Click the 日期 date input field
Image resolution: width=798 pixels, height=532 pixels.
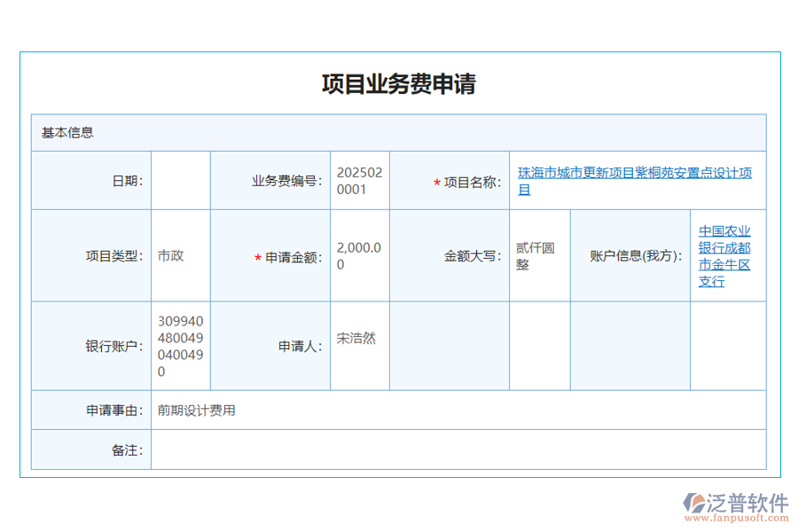click(180, 179)
